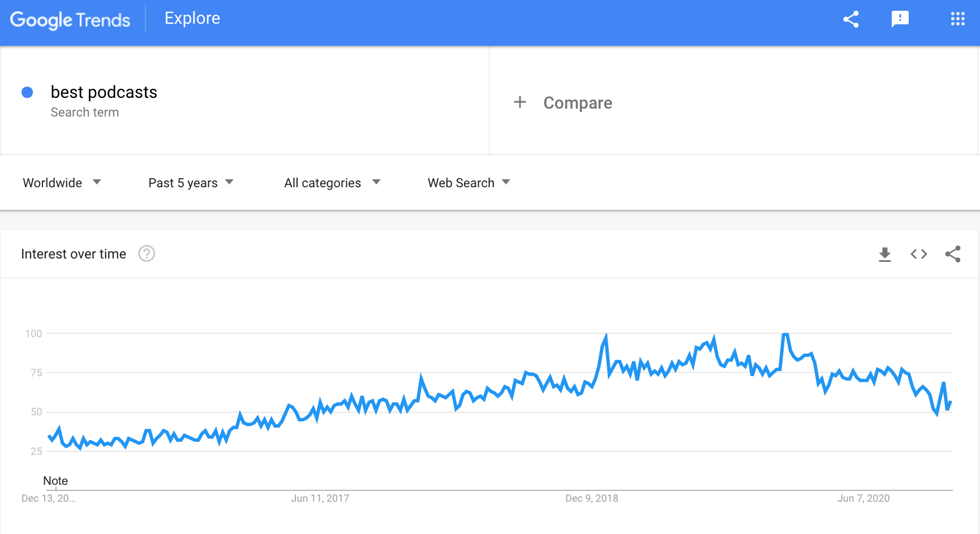Share the Interest over time chart
The image size is (980, 534).
[x=953, y=255]
